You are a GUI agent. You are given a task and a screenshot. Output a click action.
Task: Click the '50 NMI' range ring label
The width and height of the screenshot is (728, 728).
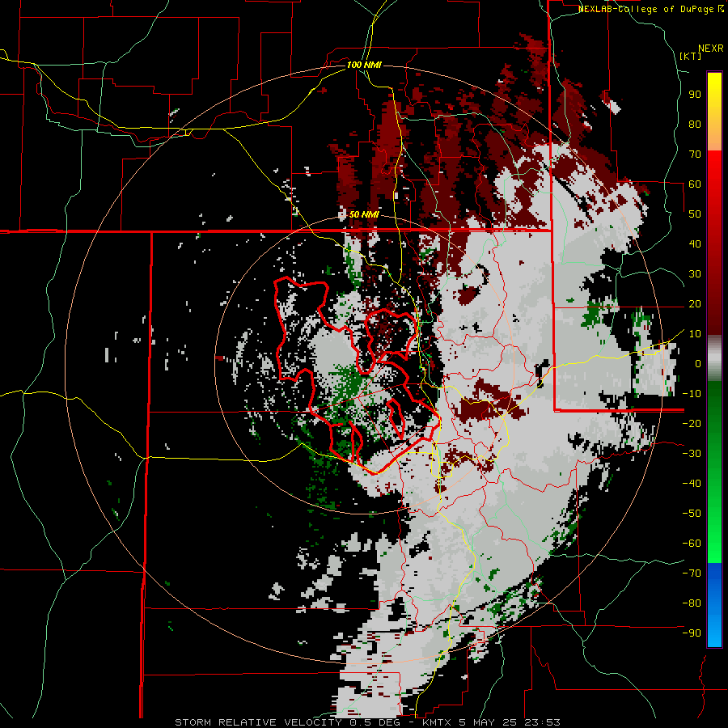[364, 214]
